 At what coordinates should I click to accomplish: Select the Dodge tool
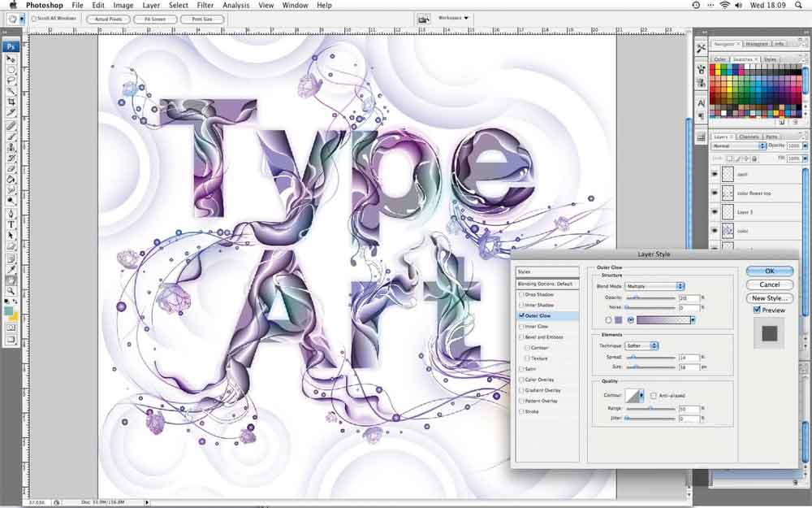coord(11,201)
